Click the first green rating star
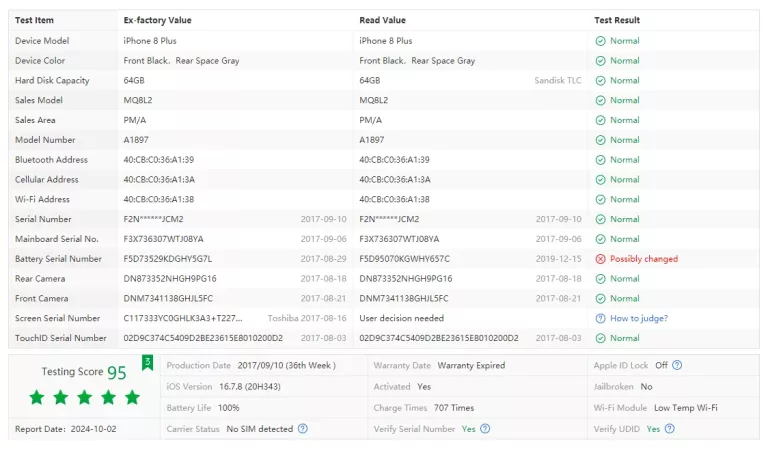Image resolution: width=768 pixels, height=449 pixels. point(38,397)
